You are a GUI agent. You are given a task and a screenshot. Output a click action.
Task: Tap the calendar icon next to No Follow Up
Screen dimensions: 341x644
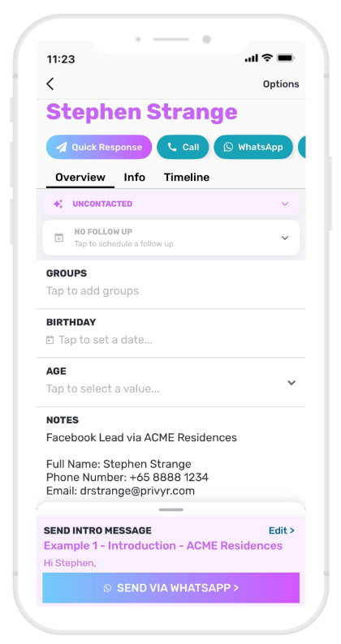(59, 238)
